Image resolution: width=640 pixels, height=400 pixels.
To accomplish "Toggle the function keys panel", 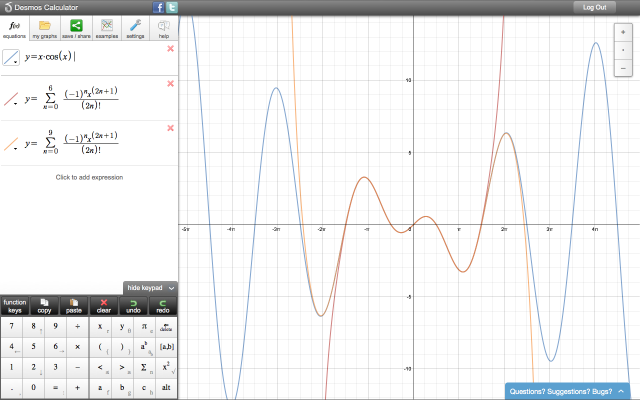I will pyautogui.click(x=15, y=305).
